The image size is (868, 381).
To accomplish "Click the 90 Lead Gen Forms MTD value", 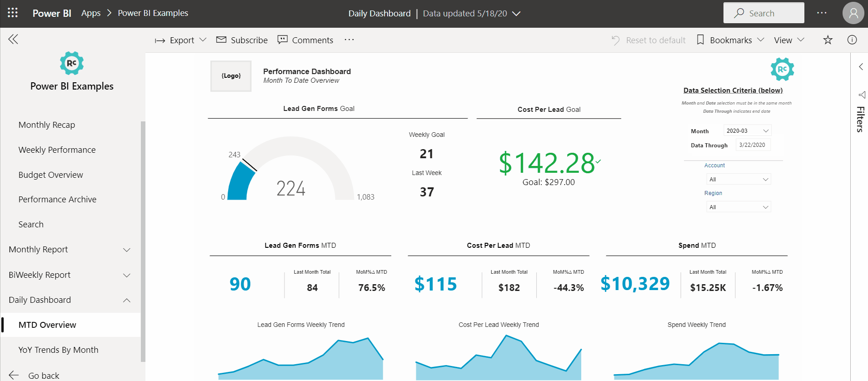I will click(240, 284).
